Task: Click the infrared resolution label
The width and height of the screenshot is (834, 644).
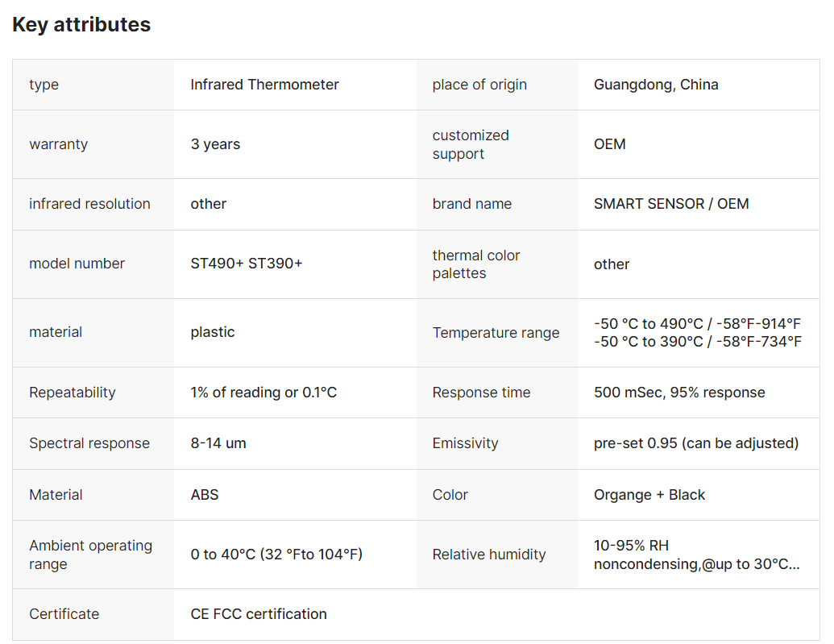Action: point(89,204)
